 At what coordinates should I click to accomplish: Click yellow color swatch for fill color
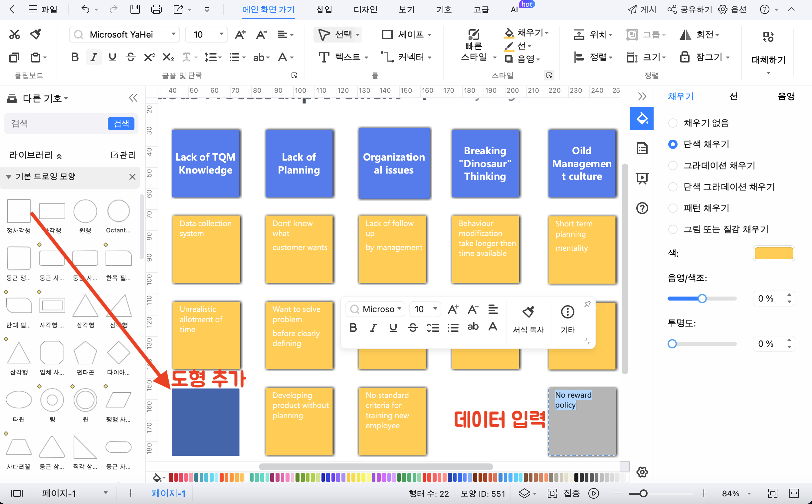pos(772,253)
